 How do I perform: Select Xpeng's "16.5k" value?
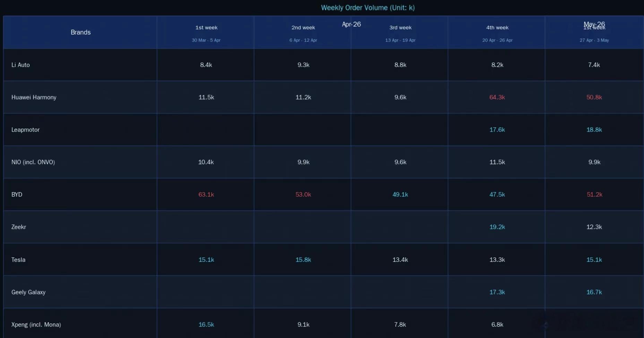pyautogui.click(x=206, y=324)
